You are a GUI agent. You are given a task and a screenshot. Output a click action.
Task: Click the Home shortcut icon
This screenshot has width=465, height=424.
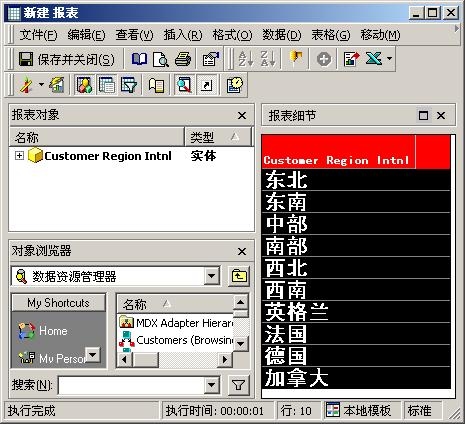tap(26, 331)
